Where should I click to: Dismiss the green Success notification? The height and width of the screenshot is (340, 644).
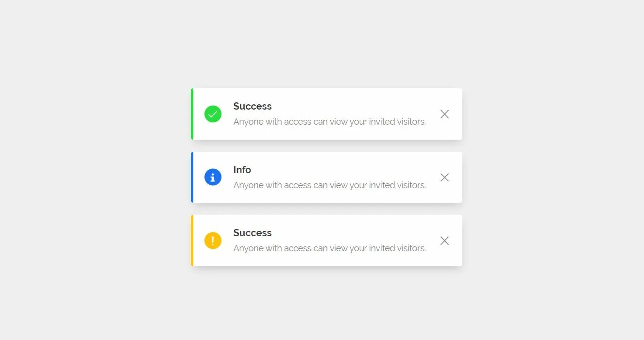444,114
